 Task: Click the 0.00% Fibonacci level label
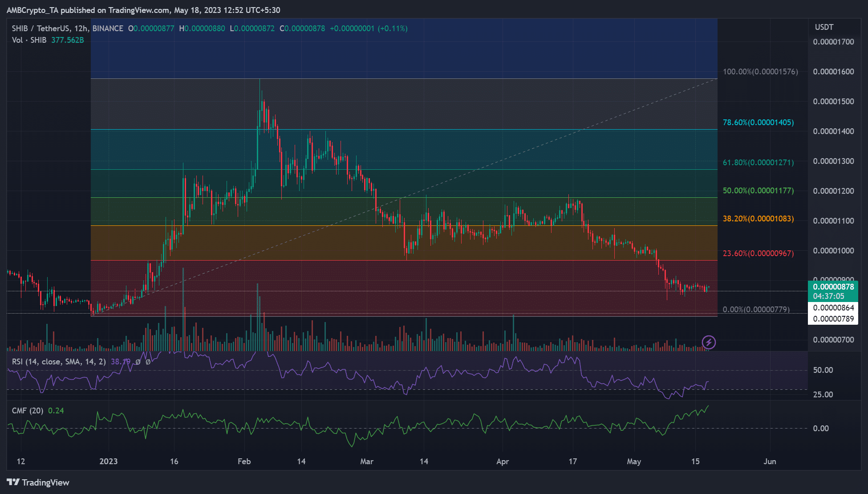pos(756,310)
